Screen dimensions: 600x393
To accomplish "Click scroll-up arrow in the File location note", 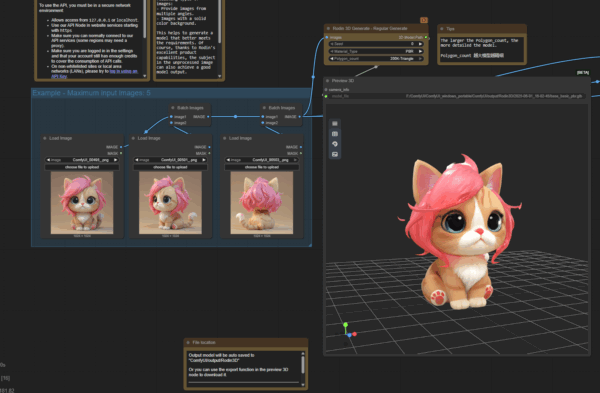I will point(303,354).
